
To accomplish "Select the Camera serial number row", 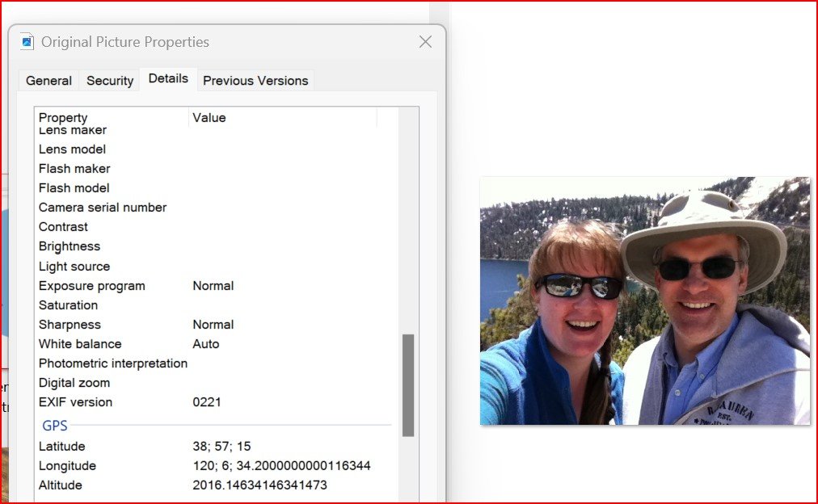I will 103,208.
